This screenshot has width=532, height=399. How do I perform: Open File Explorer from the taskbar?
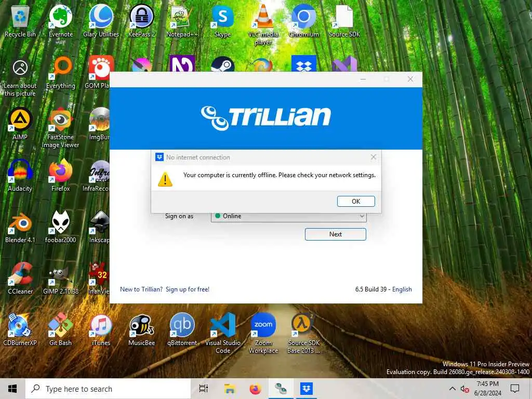pyautogui.click(x=230, y=389)
